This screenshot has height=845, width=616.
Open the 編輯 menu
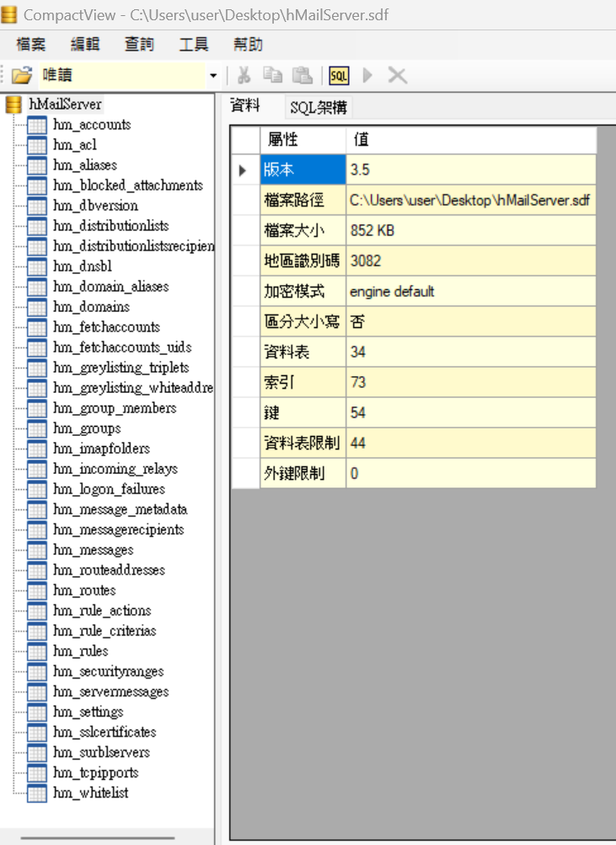click(85, 44)
